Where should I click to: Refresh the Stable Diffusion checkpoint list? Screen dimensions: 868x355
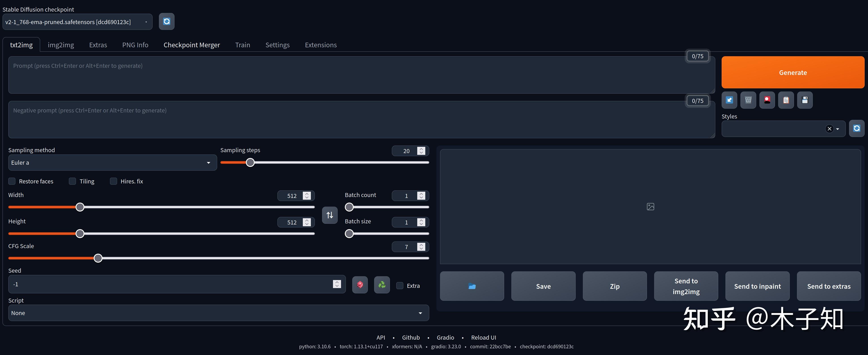click(166, 22)
